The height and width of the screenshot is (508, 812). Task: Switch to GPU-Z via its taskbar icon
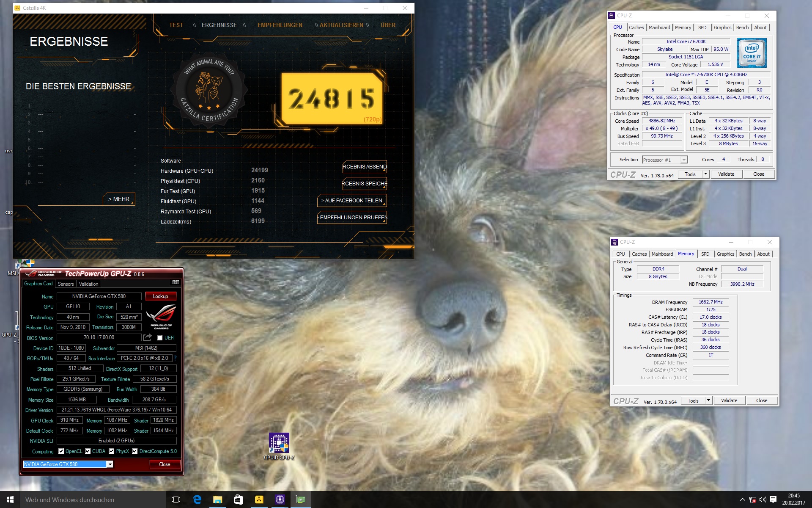coord(300,500)
